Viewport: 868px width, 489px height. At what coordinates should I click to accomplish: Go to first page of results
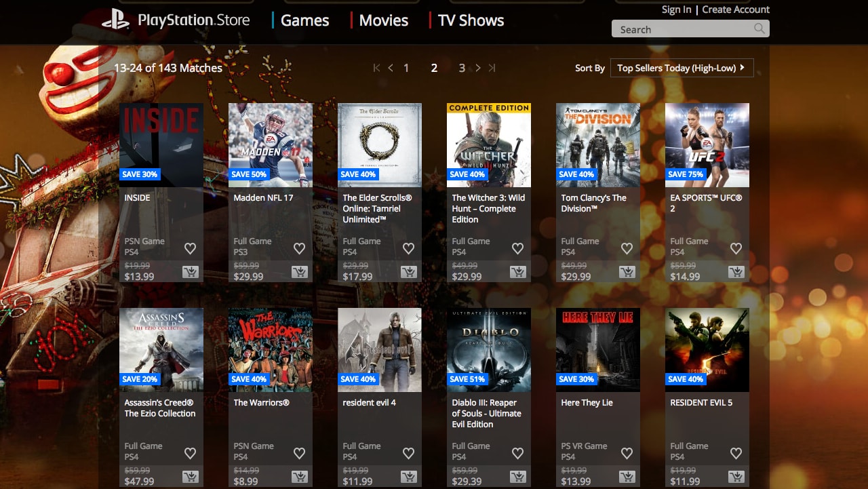(x=377, y=68)
